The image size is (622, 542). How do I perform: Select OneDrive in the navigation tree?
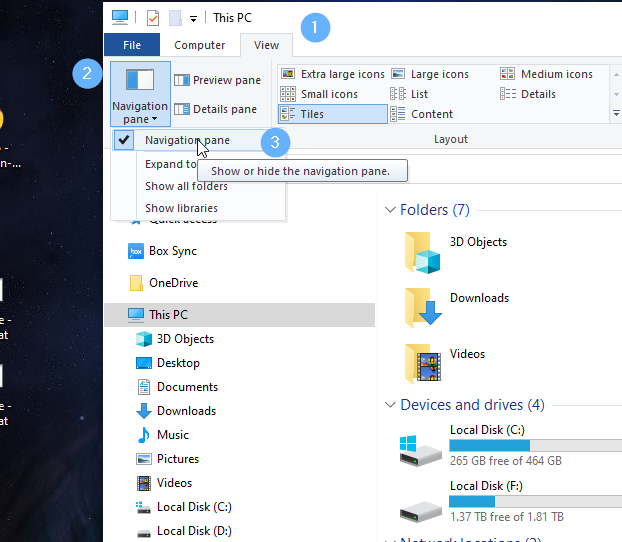tap(163, 283)
